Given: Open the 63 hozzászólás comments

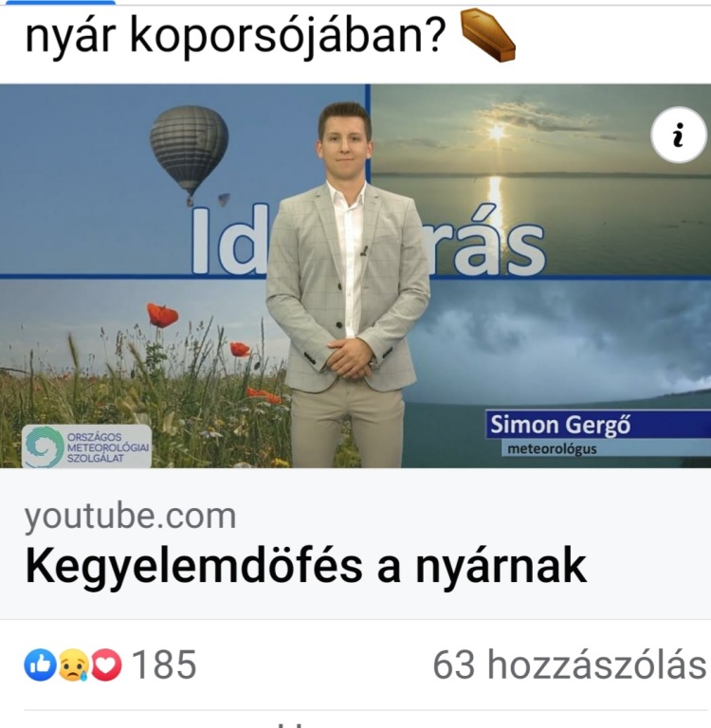Looking at the screenshot, I should click(x=570, y=664).
